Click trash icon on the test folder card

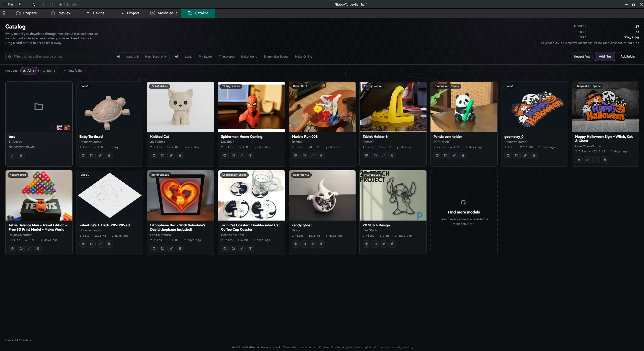coord(21,155)
